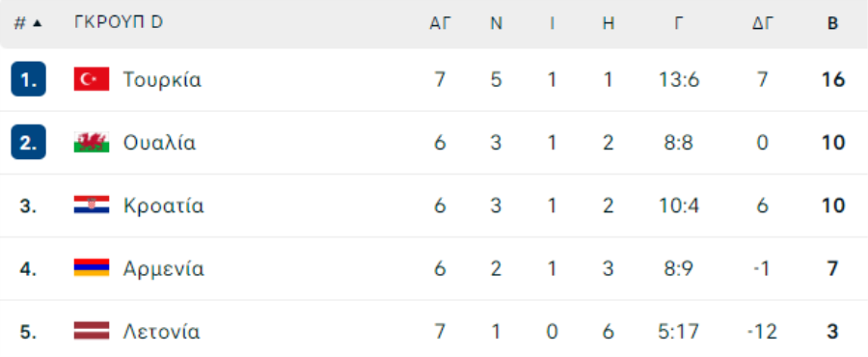
Task: Open the Ουαλία team link
Action: 159,143
